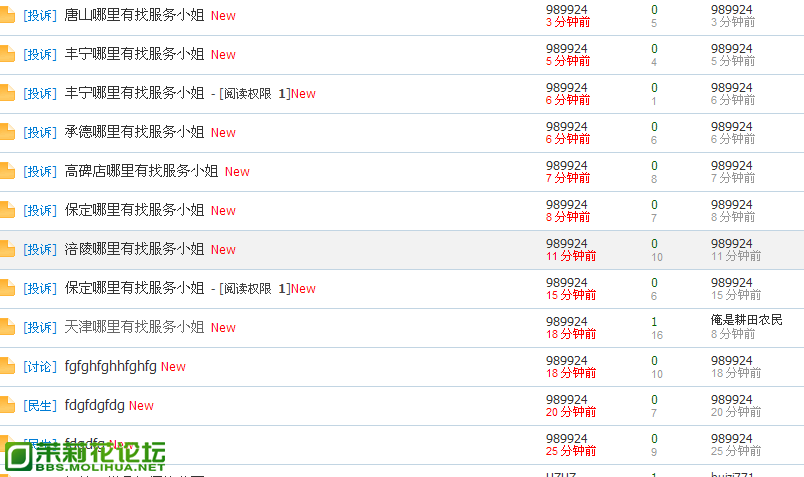Click folder icon on the 涪陵 thread row
Screen dimensions: 804x477
click(x=7, y=249)
